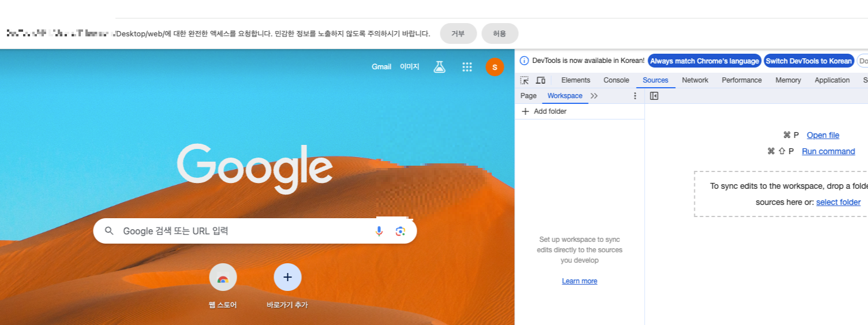Start voice search with microphone icon

pos(379,231)
